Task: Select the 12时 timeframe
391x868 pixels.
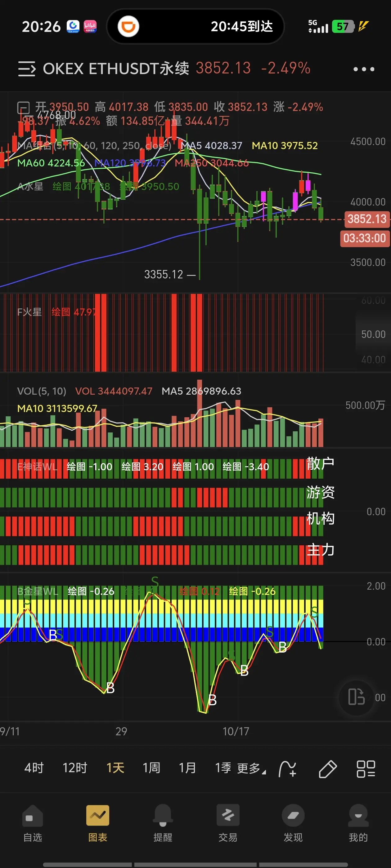Action: [75, 768]
